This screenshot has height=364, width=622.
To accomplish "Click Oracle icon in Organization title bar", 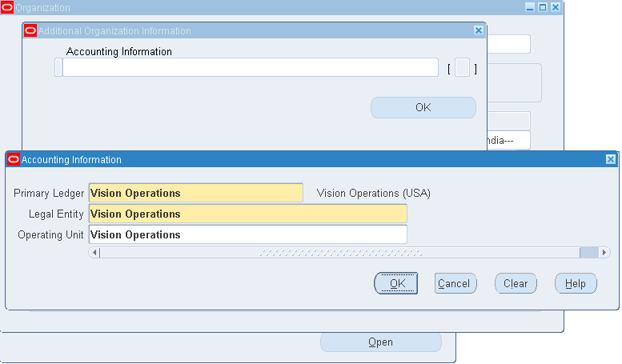I will point(8,8).
